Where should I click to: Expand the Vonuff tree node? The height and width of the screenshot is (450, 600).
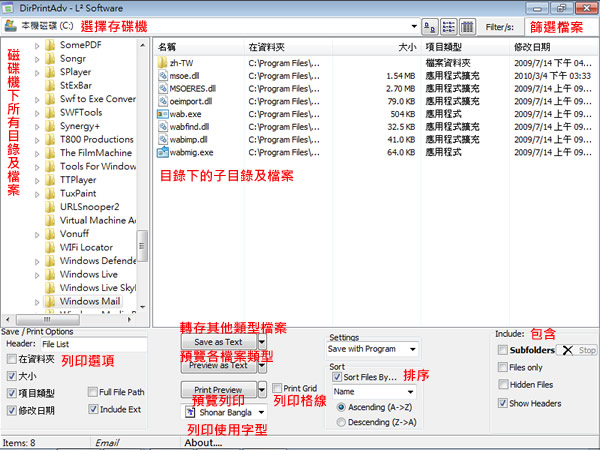click(x=37, y=235)
